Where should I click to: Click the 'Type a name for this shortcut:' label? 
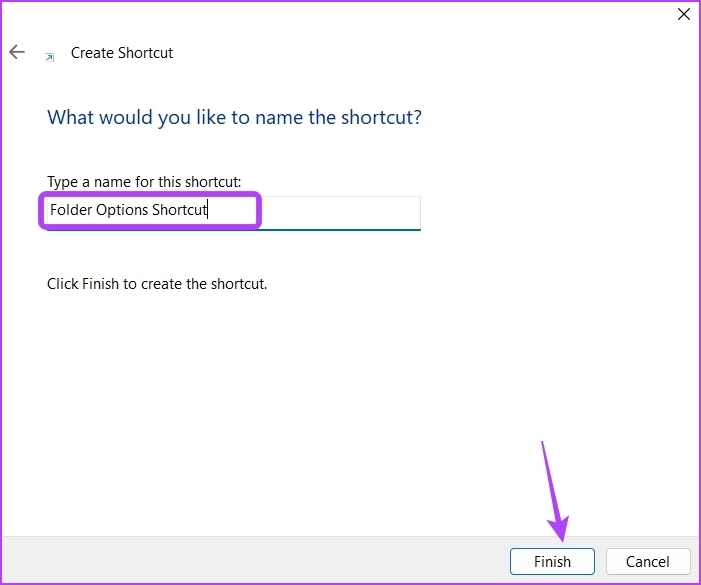click(144, 182)
